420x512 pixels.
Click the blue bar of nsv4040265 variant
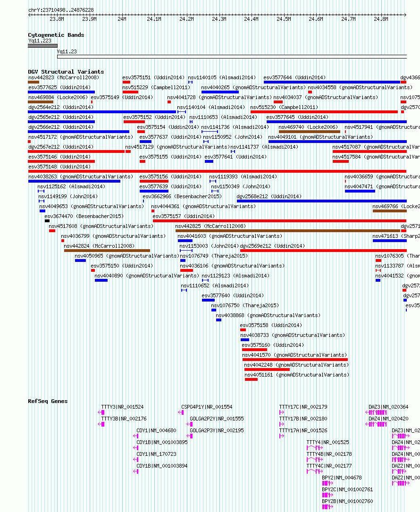pyautogui.click(x=220, y=92)
